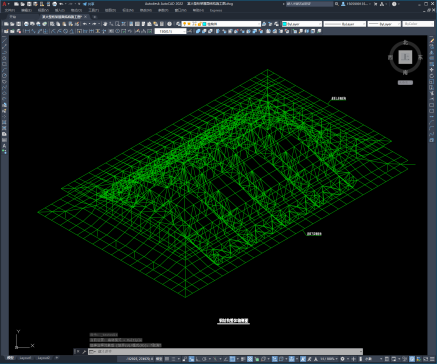Screen dimensions: 437x364
Task: Open the 视图 View menu
Action: click(43, 10)
